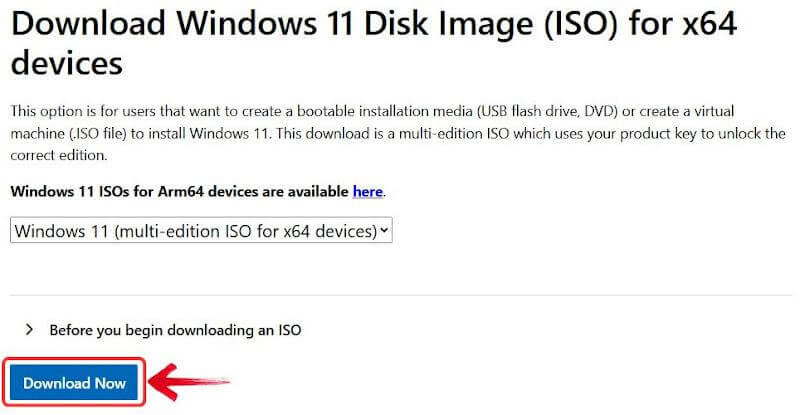Click the chevron icon before "Before you begin"
The image size is (800, 415).
click(x=30, y=329)
